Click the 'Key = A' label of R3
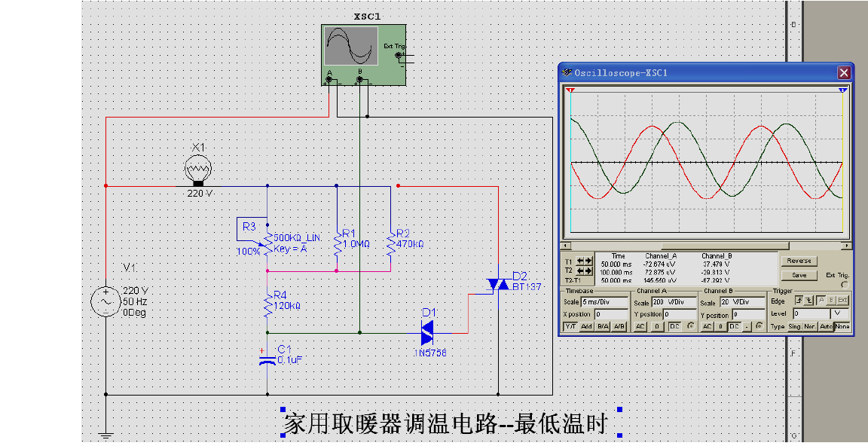Screen dimensions: 868x446 (x=290, y=249)
